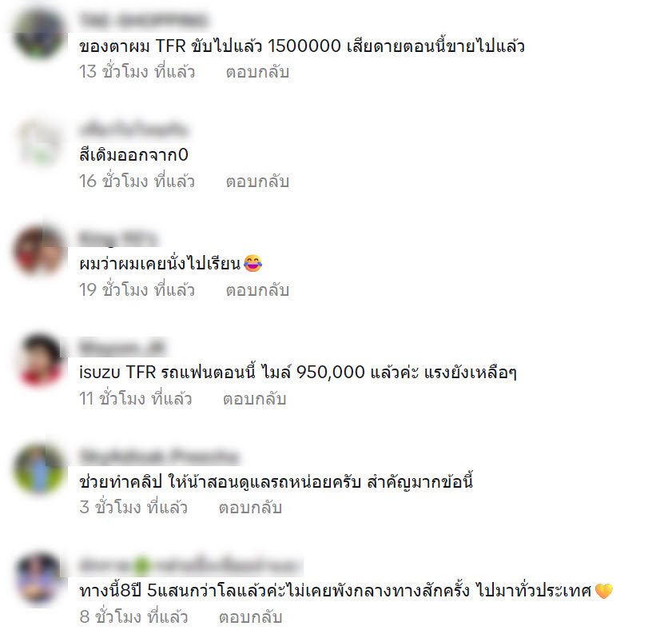Open first commenter's profile picture
This screenshot has height=638, width=672.
click(39, 34)
